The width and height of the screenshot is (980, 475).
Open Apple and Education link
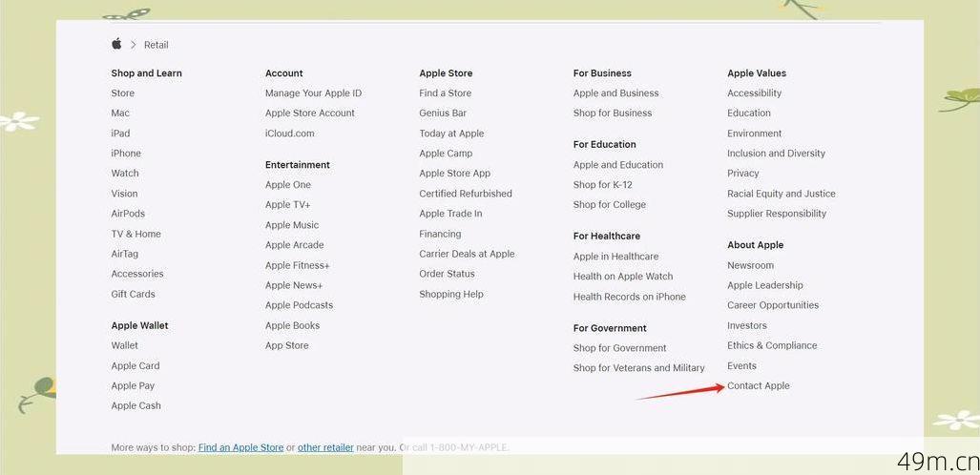point(618,165)
